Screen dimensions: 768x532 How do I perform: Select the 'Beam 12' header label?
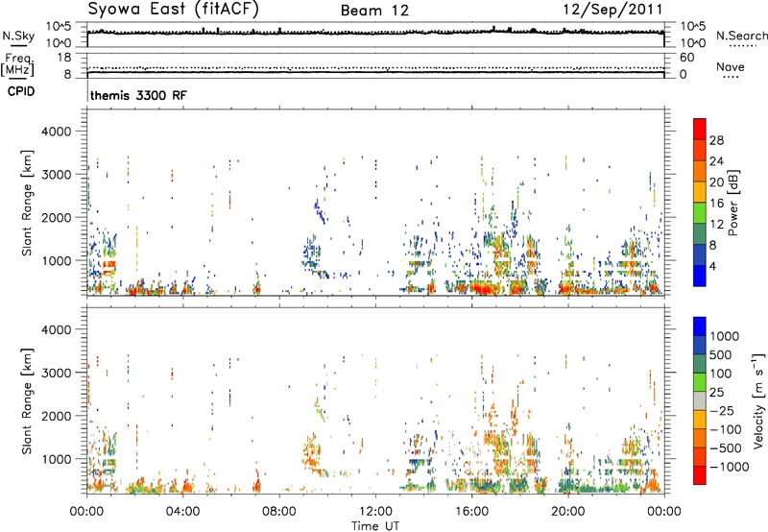coord(374,11)
